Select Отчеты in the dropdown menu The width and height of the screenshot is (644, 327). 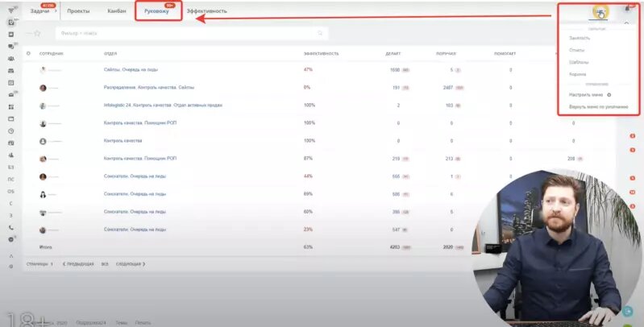point(576,50)
